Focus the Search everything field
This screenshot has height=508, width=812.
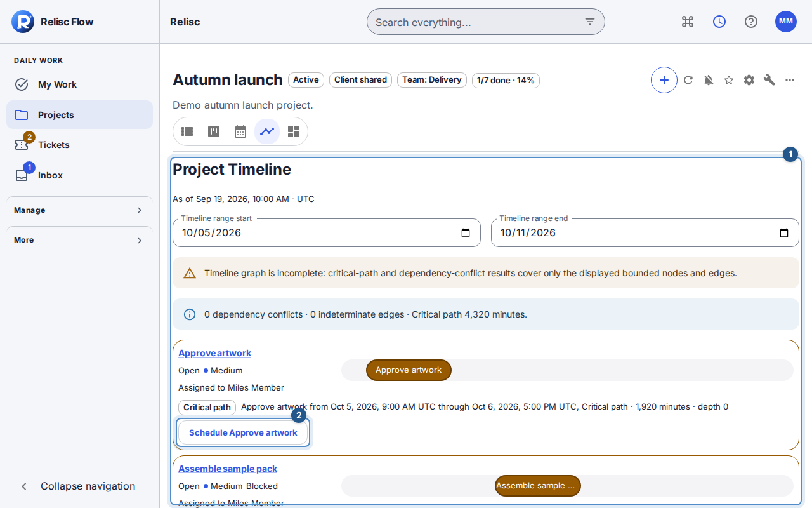[486, 22]
